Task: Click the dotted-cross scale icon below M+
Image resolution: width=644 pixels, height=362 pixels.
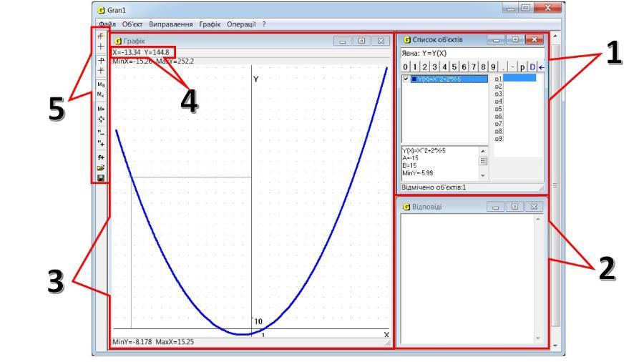Action: click(x=101, y=119)
